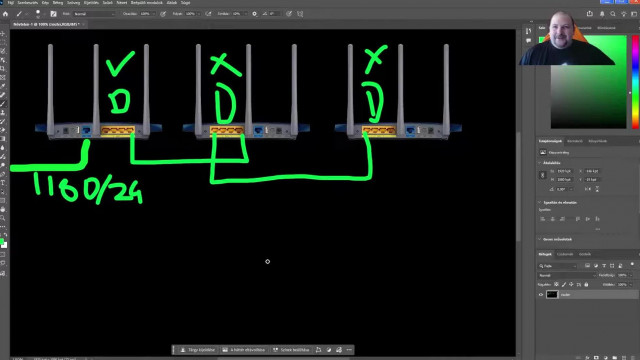
Task: Select the Clone Stamp tool
Action: (3, 113)
